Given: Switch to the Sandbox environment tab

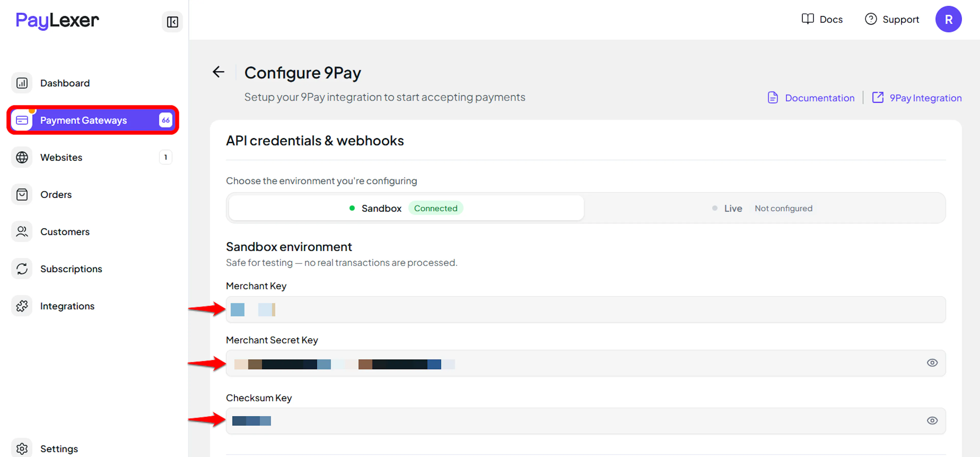Looking at the screenshot, I should pos(406,208).
